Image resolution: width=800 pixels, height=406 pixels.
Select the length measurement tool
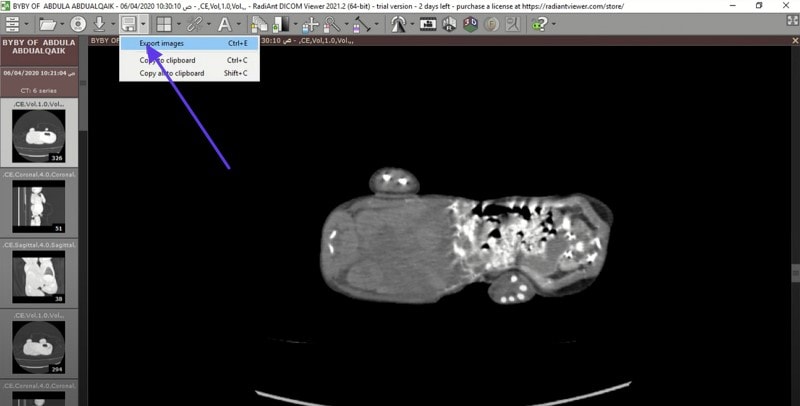pyautogui.click(x=362, y=24)
